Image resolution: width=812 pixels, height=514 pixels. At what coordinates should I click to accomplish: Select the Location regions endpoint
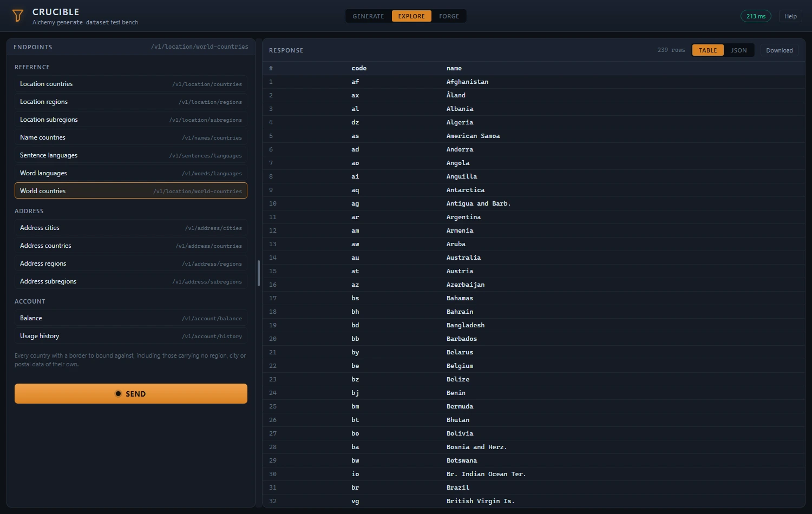tap(131, 102)
